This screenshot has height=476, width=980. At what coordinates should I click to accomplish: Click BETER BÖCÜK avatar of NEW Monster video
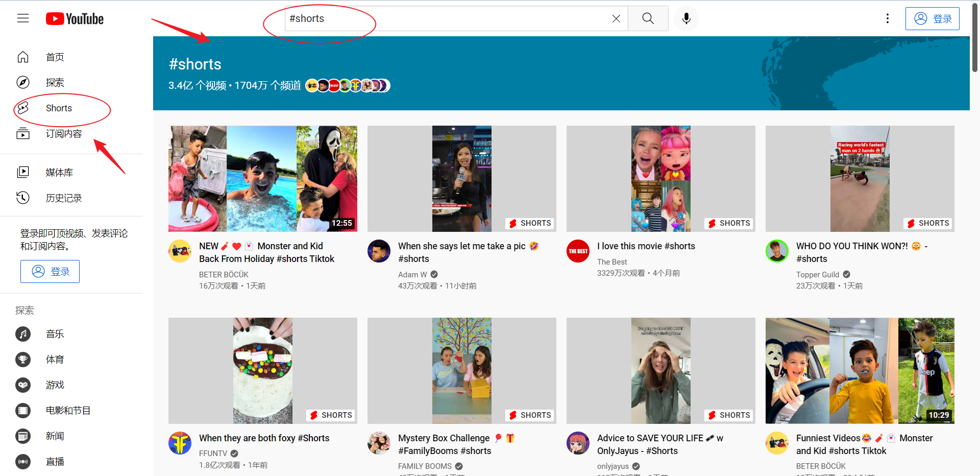point(180,251)
